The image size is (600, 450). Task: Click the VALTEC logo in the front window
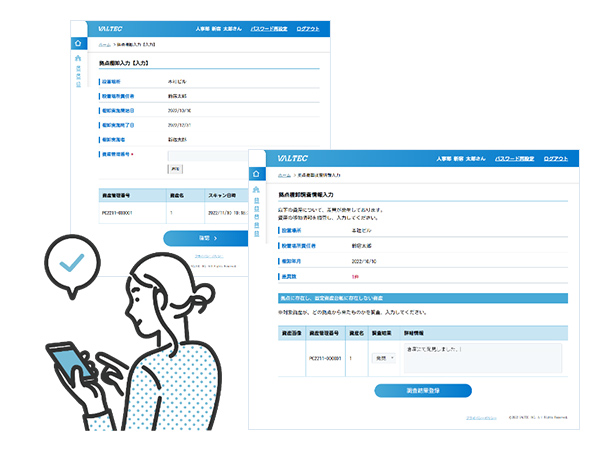click(291, 159)
